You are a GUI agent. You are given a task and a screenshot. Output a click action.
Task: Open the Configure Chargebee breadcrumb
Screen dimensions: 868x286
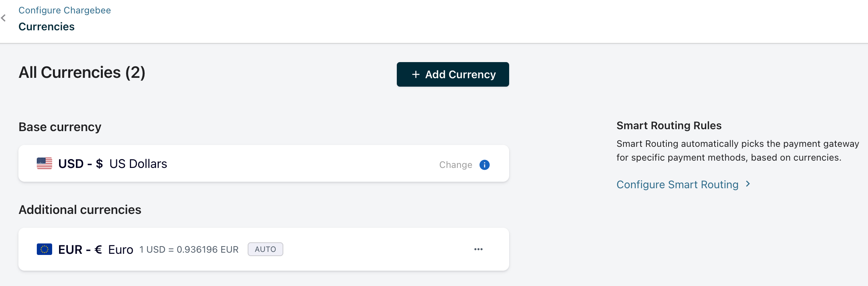(x=64, y=10)
